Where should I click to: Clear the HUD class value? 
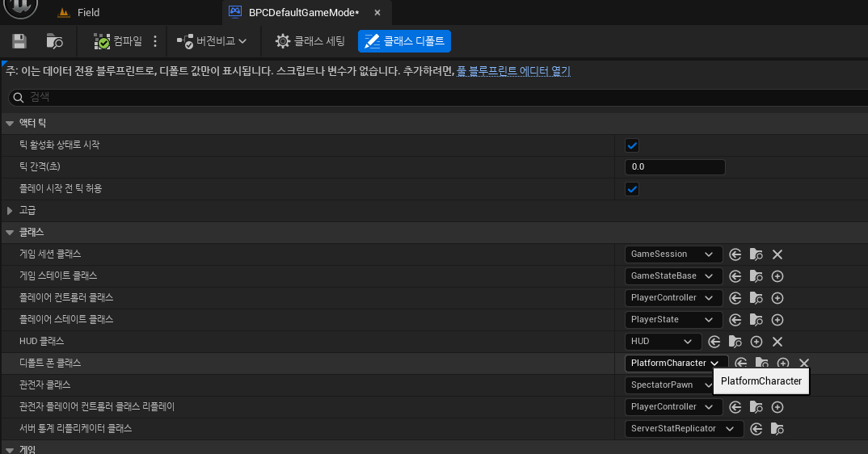point(777,342)
